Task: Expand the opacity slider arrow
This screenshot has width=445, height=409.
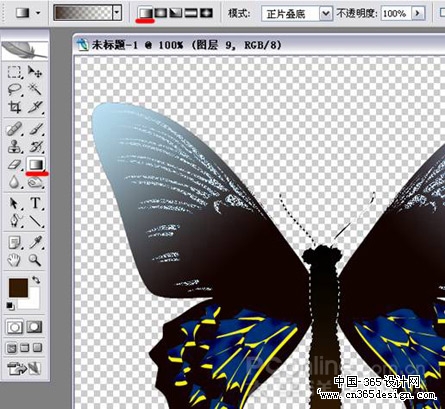Action: pos(418,13)
